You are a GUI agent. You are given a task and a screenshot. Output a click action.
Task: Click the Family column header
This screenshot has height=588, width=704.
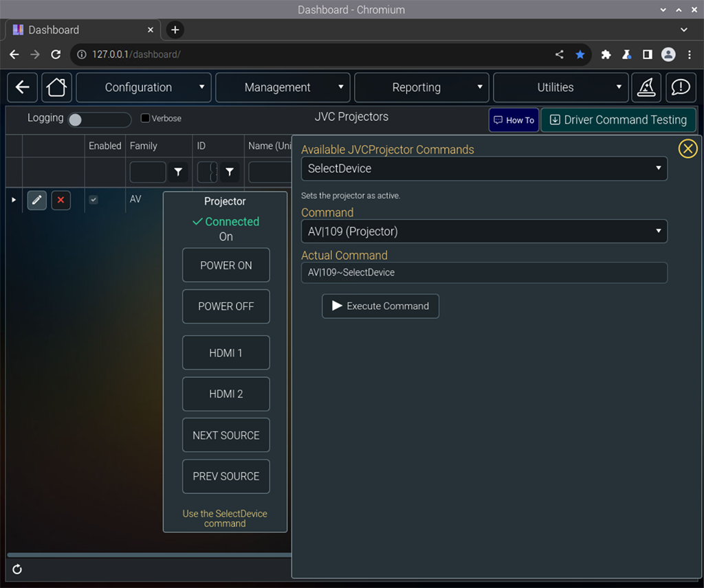point(144,146)
